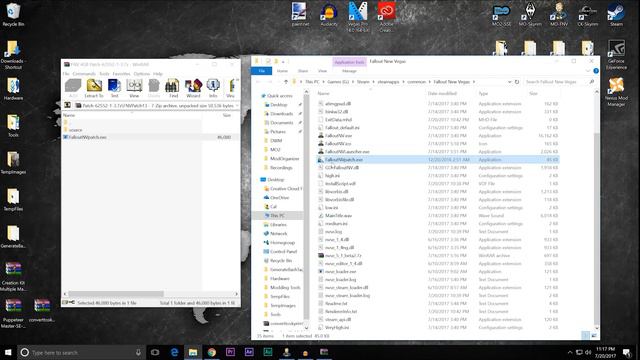
Task: Select ModOrganizer folder in navigation pane
Action: tap(284, 158)
